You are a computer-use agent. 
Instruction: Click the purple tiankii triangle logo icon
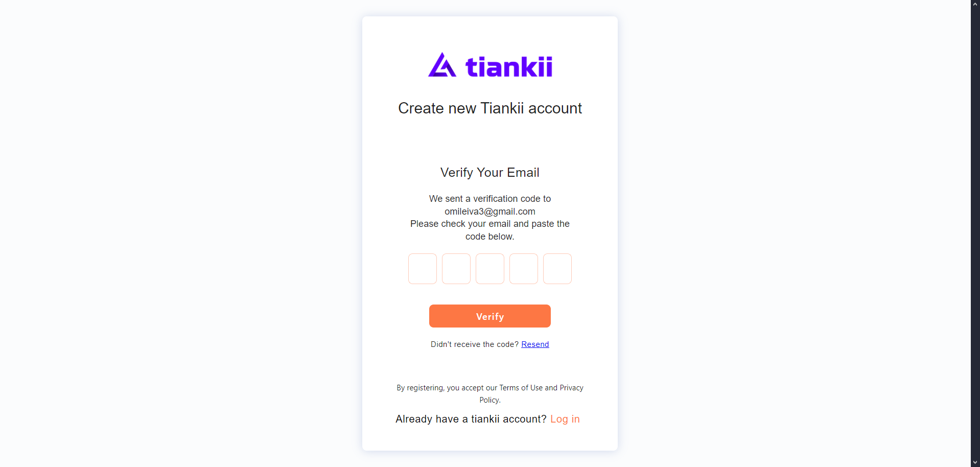pos(442,65)
